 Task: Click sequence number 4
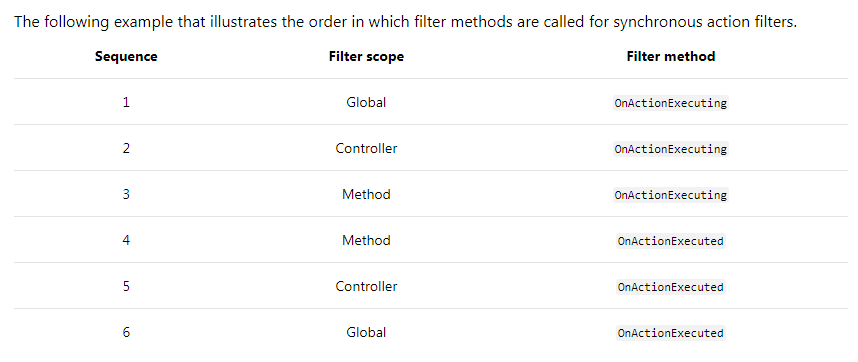point(126,240)
